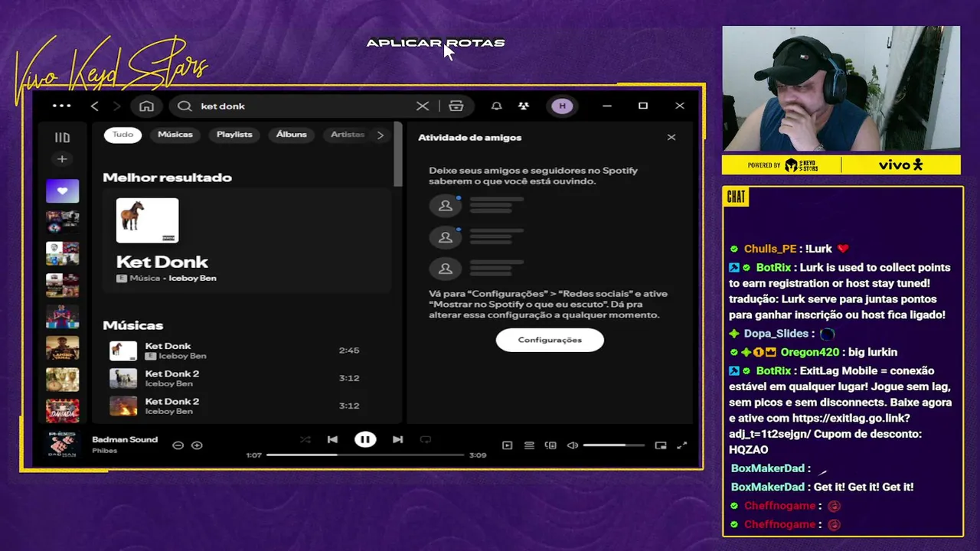Open the Badman Sound album cover
This screenshot has width=980, height=551.
pyautogui.click(x=62, y=445)
